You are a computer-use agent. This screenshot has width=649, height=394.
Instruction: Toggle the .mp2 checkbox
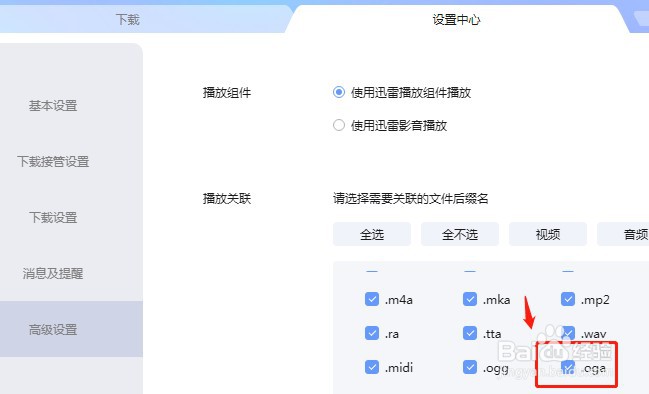point(568,299)
